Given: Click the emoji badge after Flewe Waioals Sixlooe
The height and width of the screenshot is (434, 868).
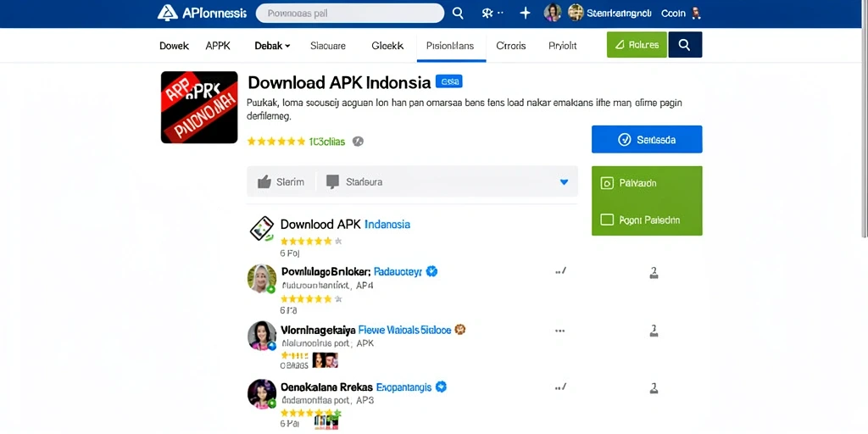Looking at the screenshot, I should tap(459, 330).
